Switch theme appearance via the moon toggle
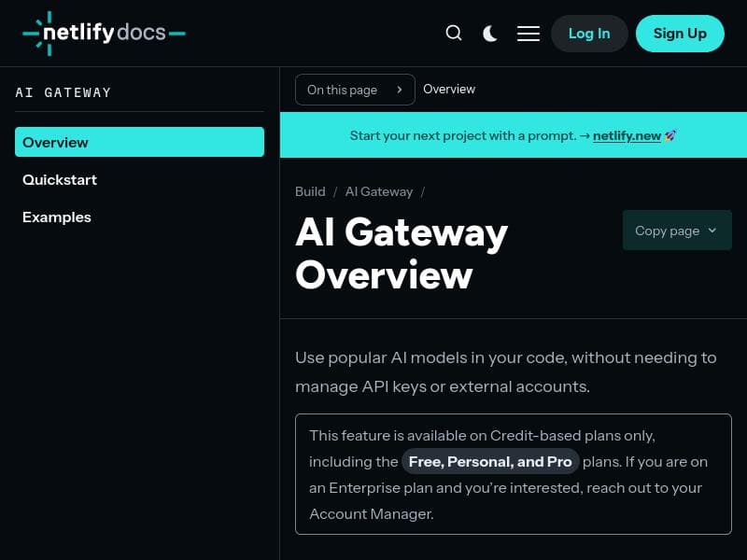 (490, 33)
